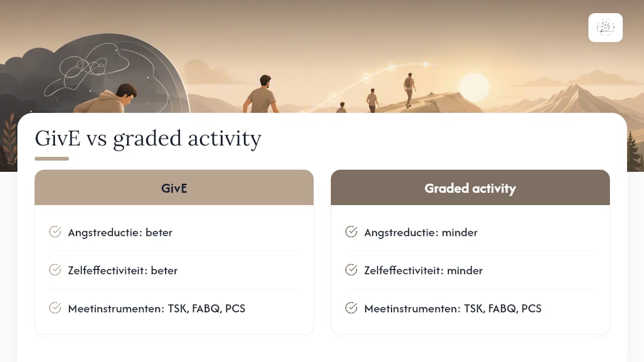Click the text Zelfeffectiviteit: minder
Image resolution: width=644 pixels, height=362 pixels.
(x=424, y=270)
